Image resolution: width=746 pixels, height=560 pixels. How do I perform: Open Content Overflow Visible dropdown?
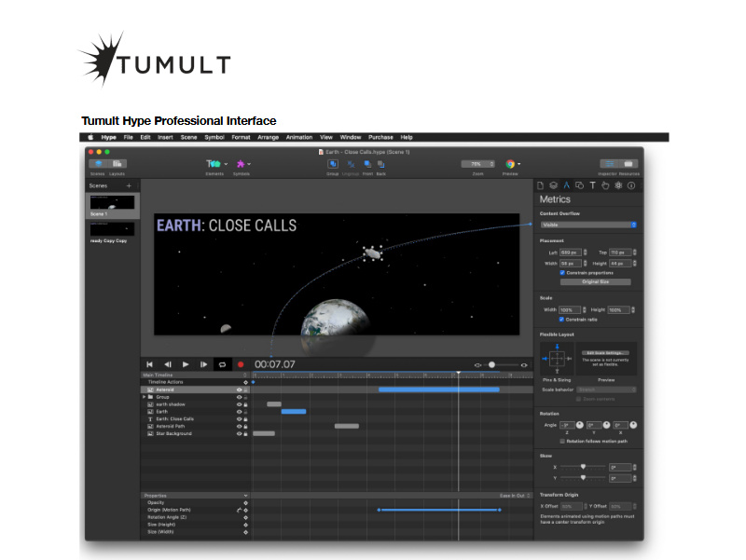(588, 225)
